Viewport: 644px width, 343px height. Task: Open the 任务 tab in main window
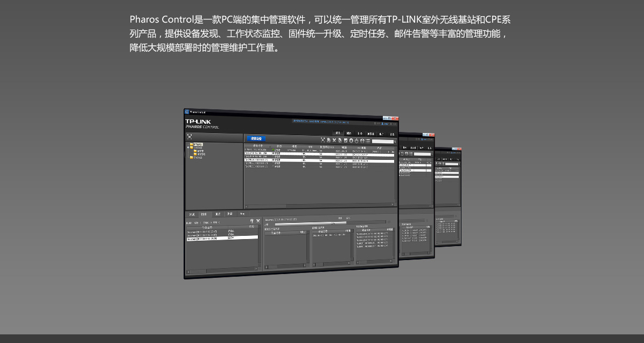tap(360, 134)
